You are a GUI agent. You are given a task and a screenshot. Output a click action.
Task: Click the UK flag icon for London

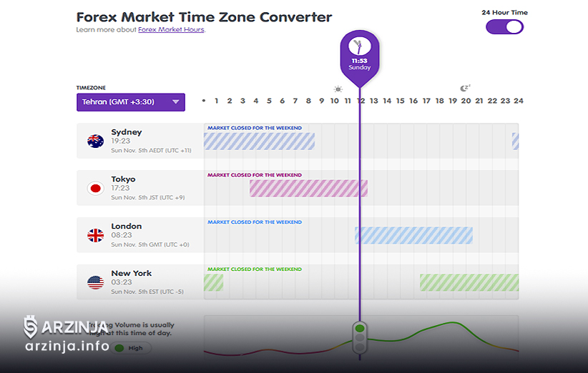click(95, 235)
